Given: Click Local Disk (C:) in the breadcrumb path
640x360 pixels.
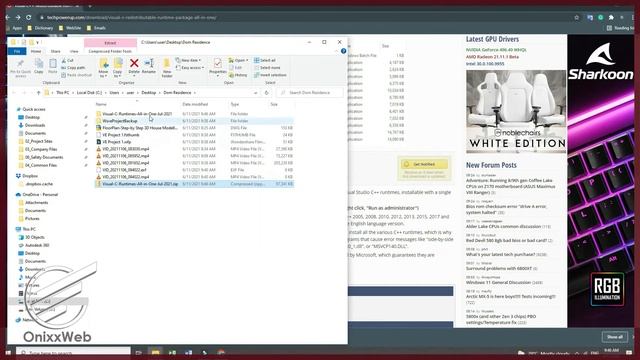Looking at the screenshot, I should (x=89, y=93).
